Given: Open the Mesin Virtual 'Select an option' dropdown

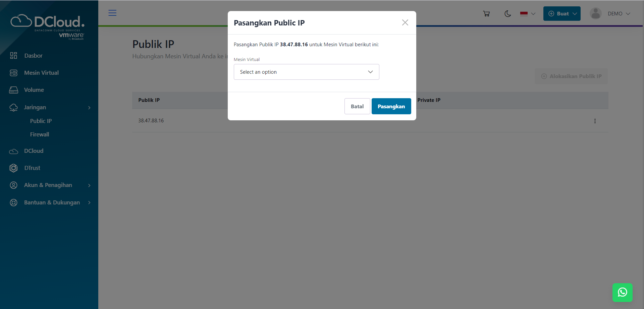Looking at the screenshot, I should pyautogui.click(x=306, y=72).
